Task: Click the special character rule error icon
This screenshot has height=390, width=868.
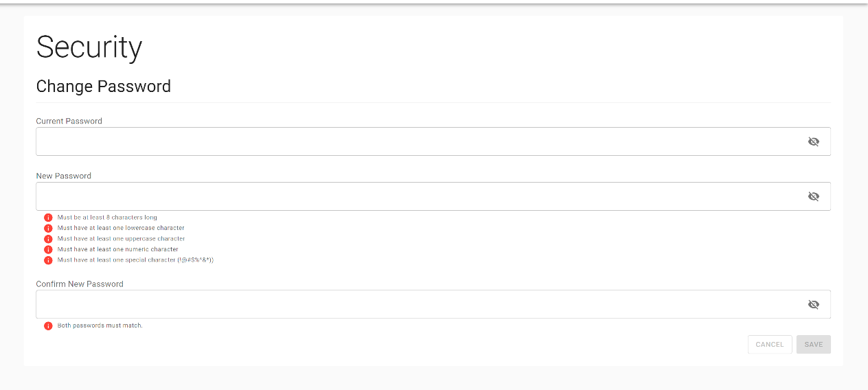Action: click(48, 260)
